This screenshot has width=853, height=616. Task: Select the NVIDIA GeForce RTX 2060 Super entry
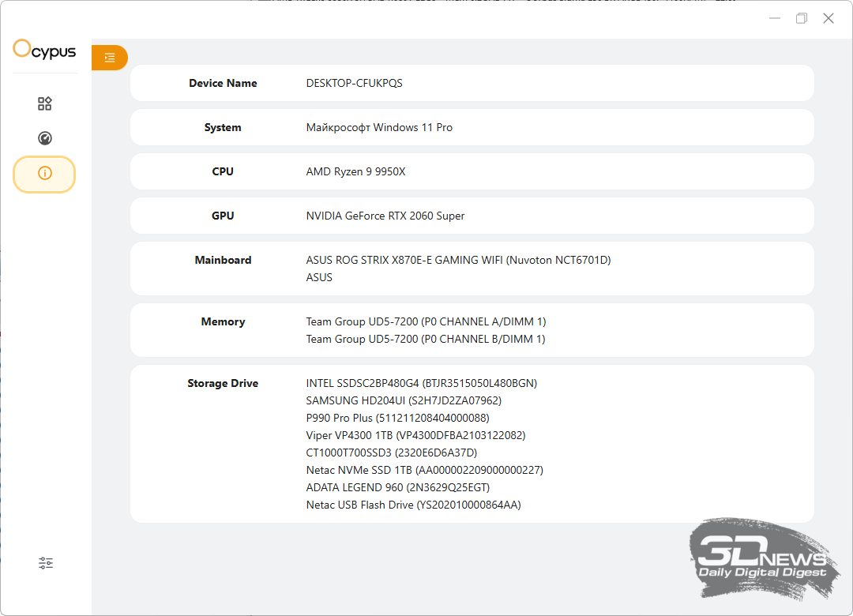(x=385, y=216)
